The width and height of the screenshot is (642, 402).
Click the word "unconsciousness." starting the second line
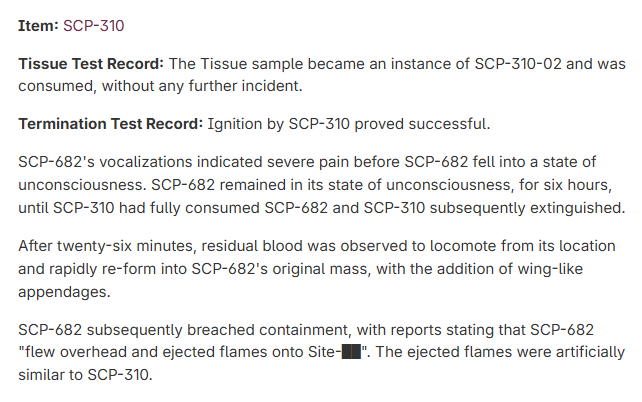(82, 185)
